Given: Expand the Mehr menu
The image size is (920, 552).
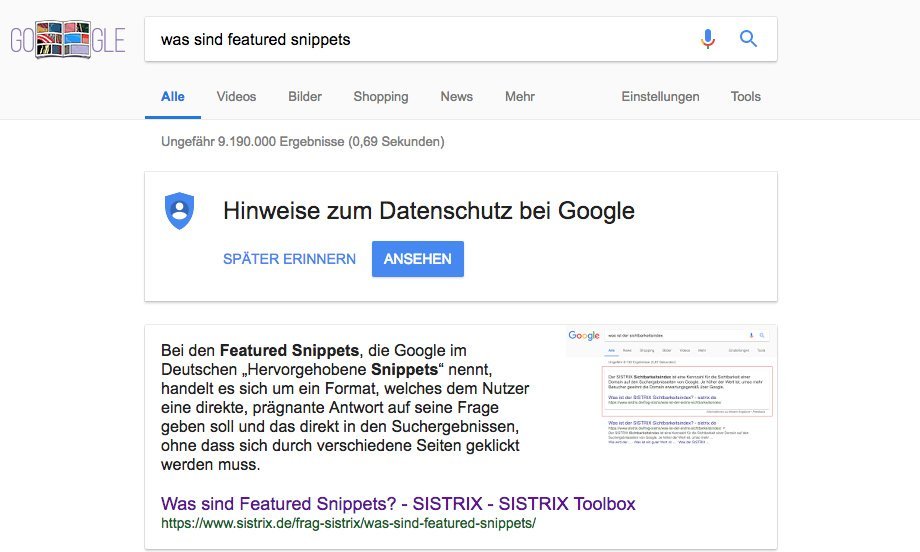Looking at the screenshot, I should pos(520,97).
